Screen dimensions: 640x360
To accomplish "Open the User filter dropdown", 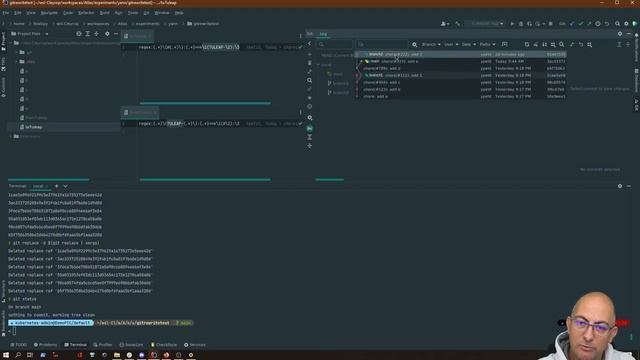I will 451,44.
